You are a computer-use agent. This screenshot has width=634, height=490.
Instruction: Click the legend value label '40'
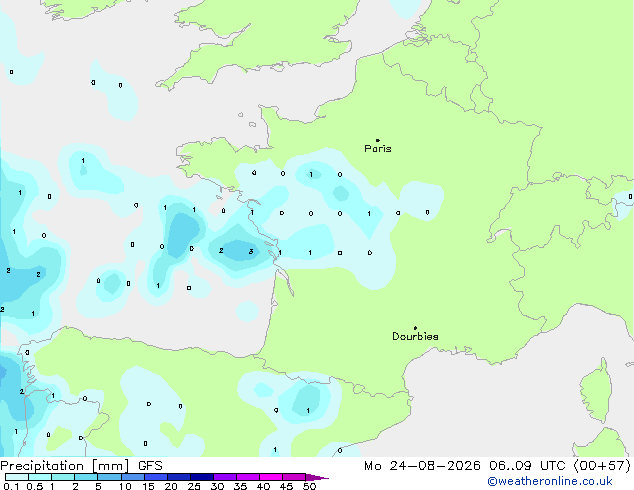pos(264,486)
